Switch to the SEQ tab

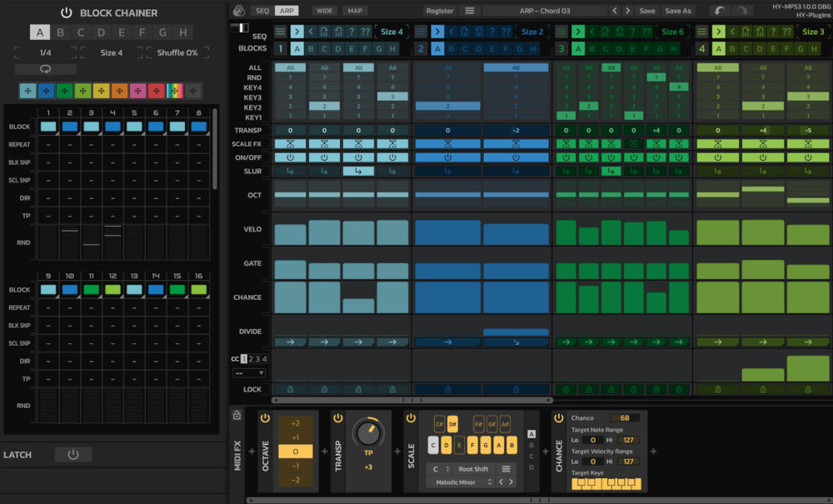(262, 10)
